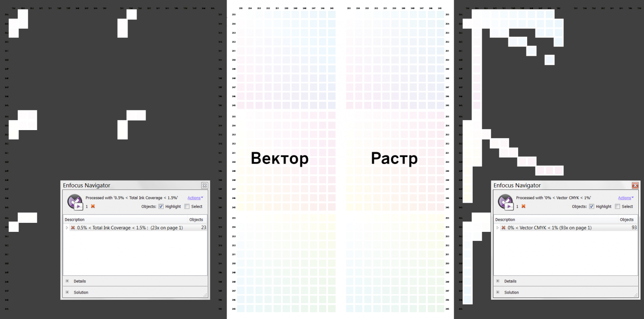Click red X icon on '0% < Vector CMYK < 1%' row

click(x=504, y=228)
